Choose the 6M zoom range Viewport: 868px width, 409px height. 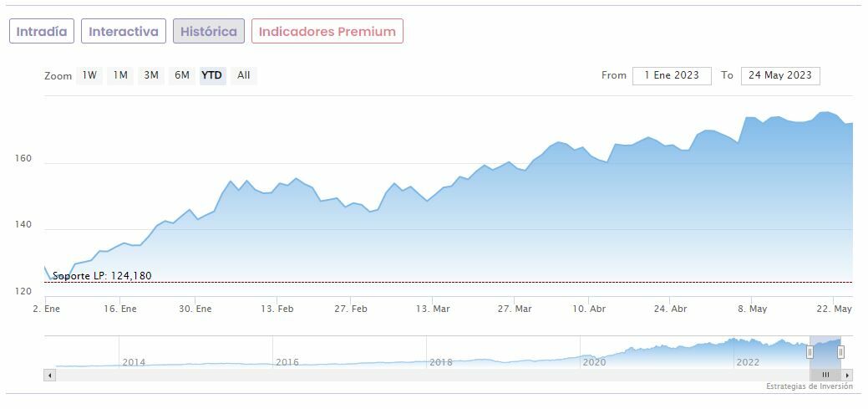click(x=182, y=75)
